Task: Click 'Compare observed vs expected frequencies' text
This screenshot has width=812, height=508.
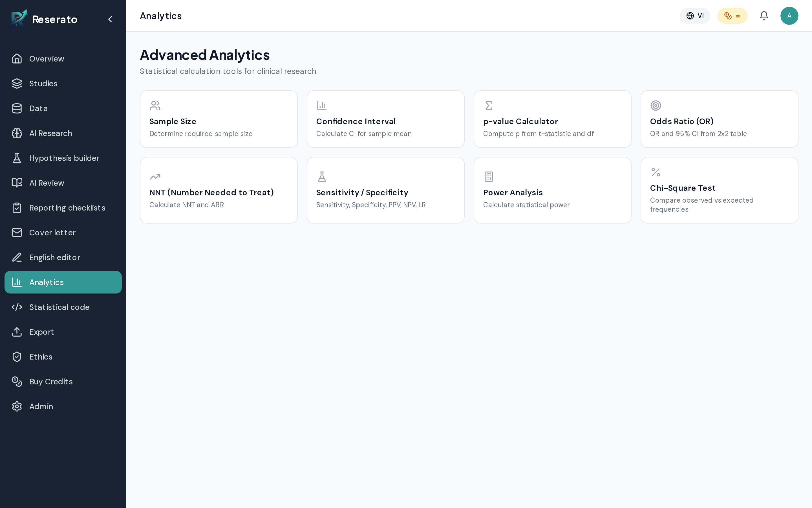Action: 701,205
